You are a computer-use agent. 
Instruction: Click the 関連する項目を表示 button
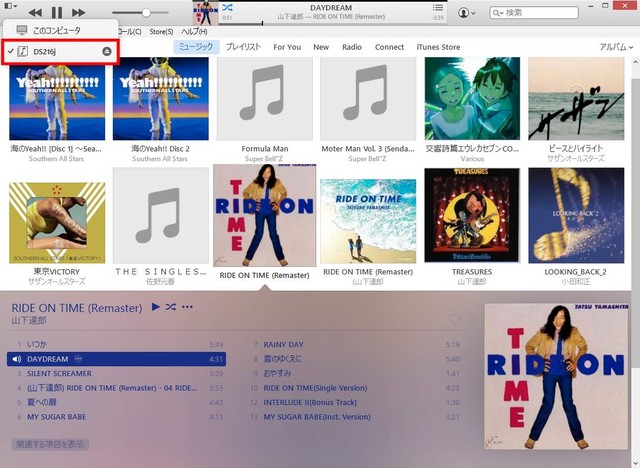point(50,444)
